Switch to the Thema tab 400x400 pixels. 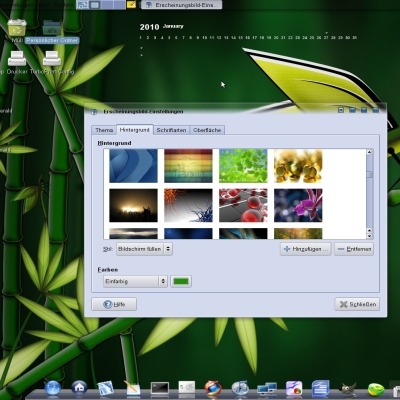(104, 130)
